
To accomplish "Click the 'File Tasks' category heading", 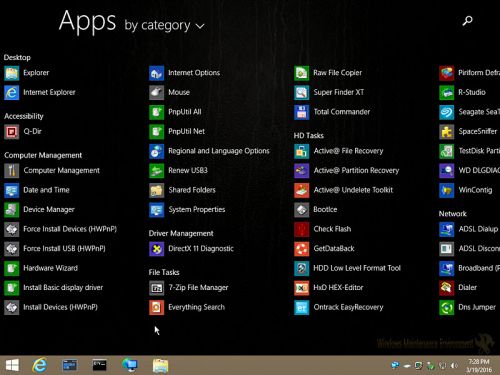I will [x=164, y=272].
